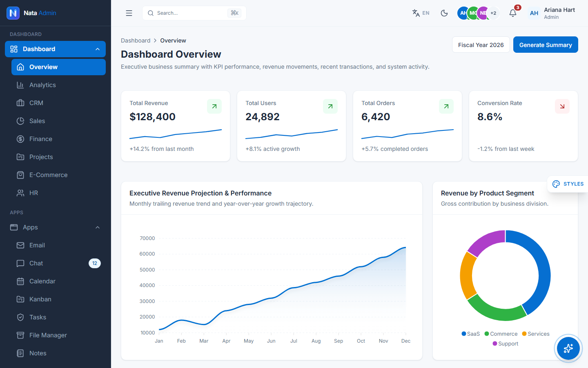588x368 pixels.
Task: Click the File Manager archive icon
Action: click(20, 335)
